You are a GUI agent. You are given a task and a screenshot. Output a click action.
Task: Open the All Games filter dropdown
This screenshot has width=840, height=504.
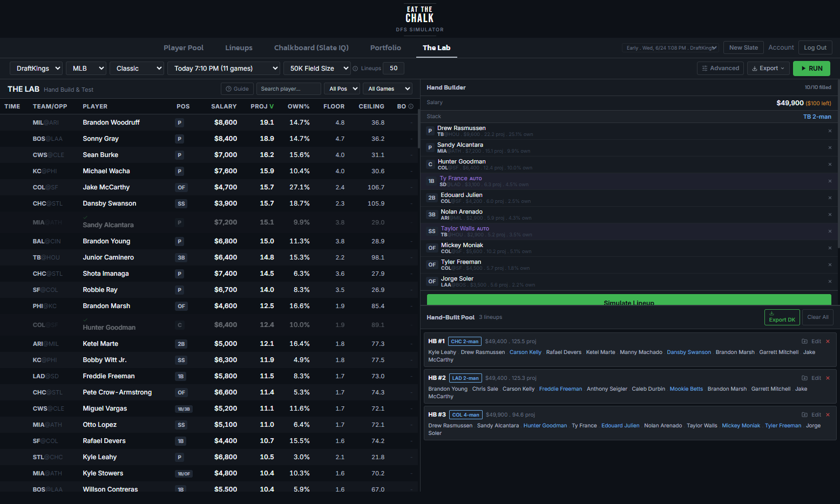click(x=387, y=89)
